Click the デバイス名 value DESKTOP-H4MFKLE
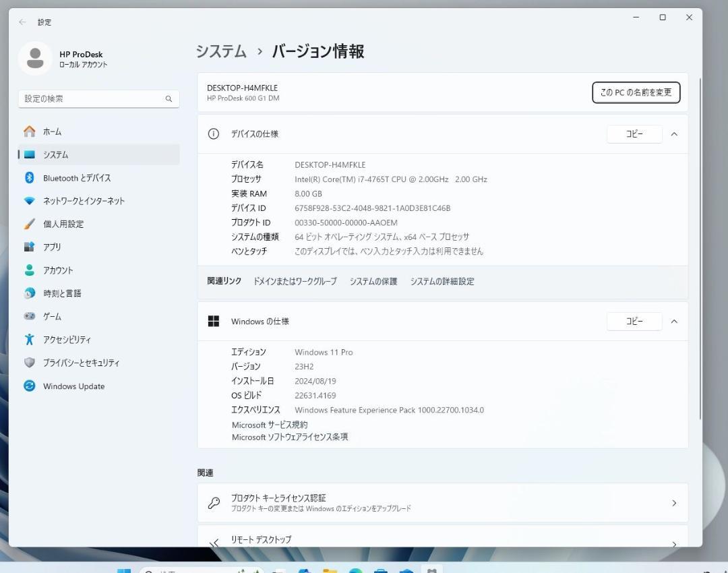This screenshot has width=728, height=573. (x=330, y=165)
